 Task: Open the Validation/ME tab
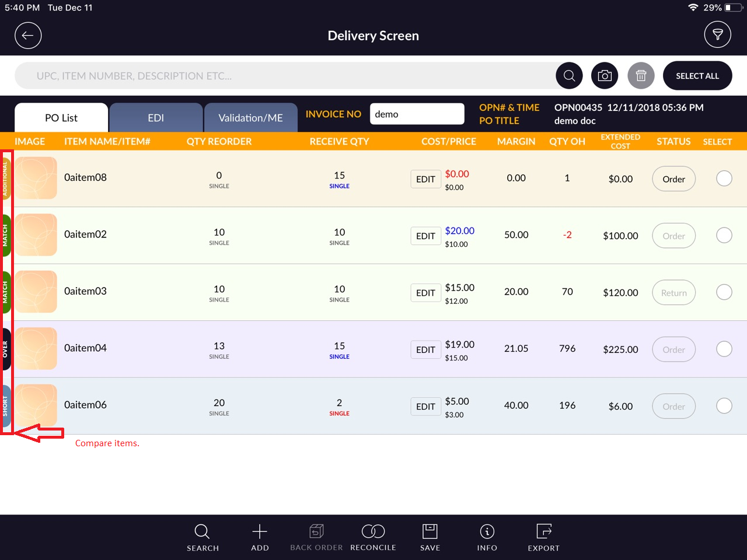(x=250, y=118)
